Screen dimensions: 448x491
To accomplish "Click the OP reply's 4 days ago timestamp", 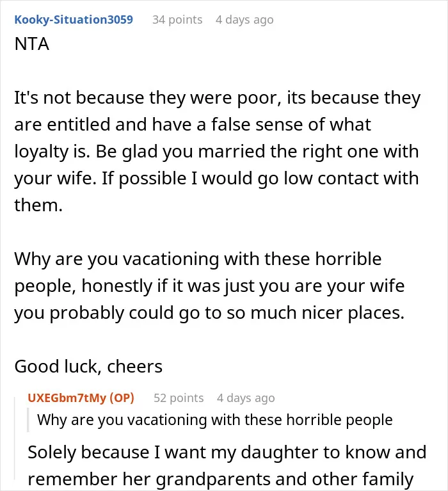I will [246, 398].
